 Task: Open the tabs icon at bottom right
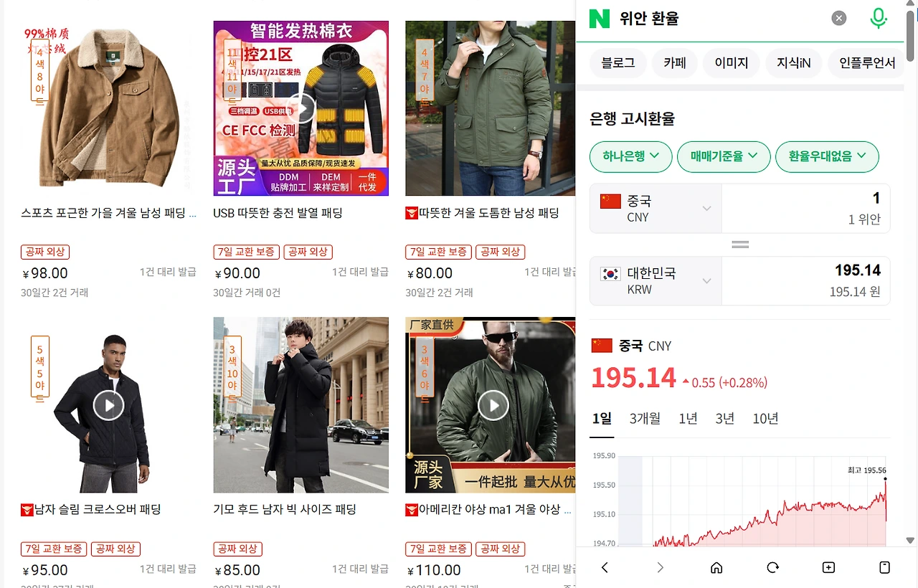click(x=884, y=567)
